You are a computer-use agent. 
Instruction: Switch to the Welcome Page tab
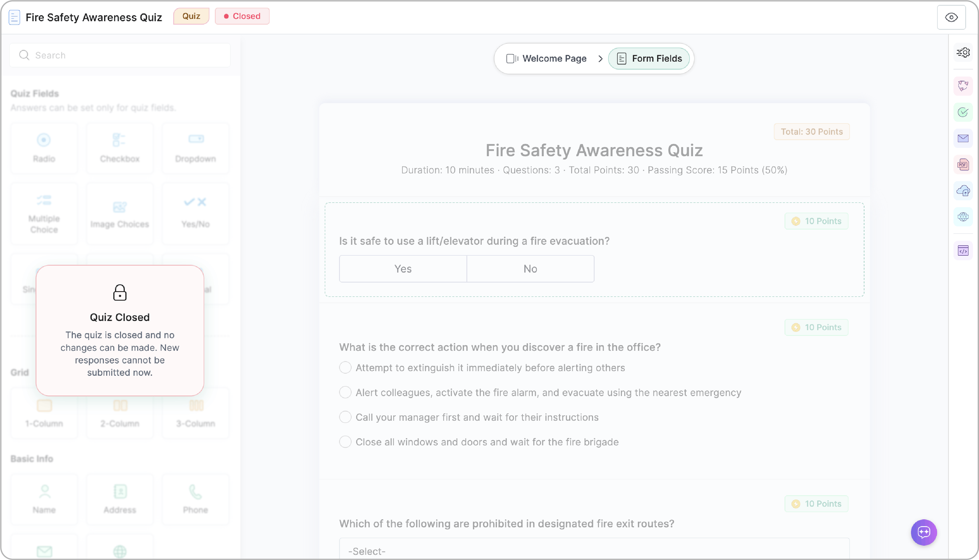click(x=546, y=58)
